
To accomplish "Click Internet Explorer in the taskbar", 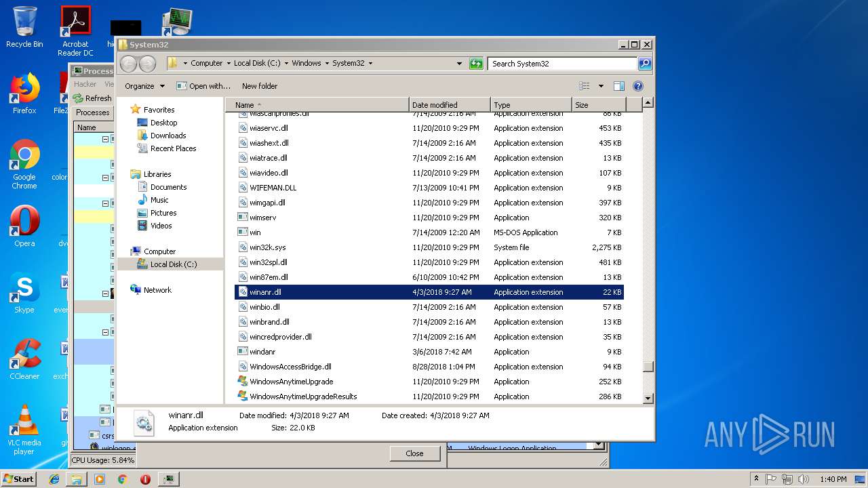I will 54,479.
